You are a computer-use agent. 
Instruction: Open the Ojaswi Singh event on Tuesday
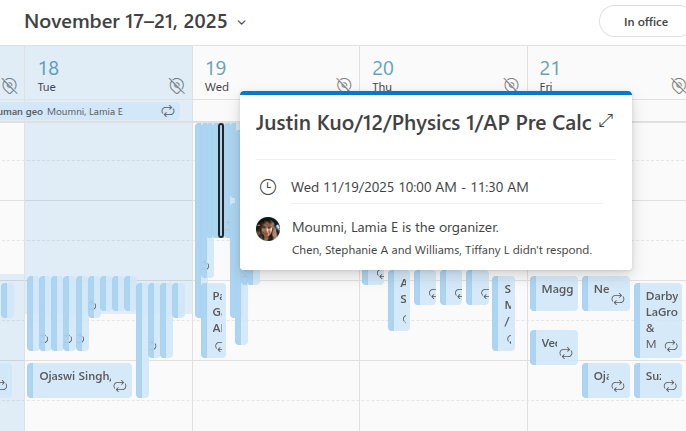click(x=75, y=376)
